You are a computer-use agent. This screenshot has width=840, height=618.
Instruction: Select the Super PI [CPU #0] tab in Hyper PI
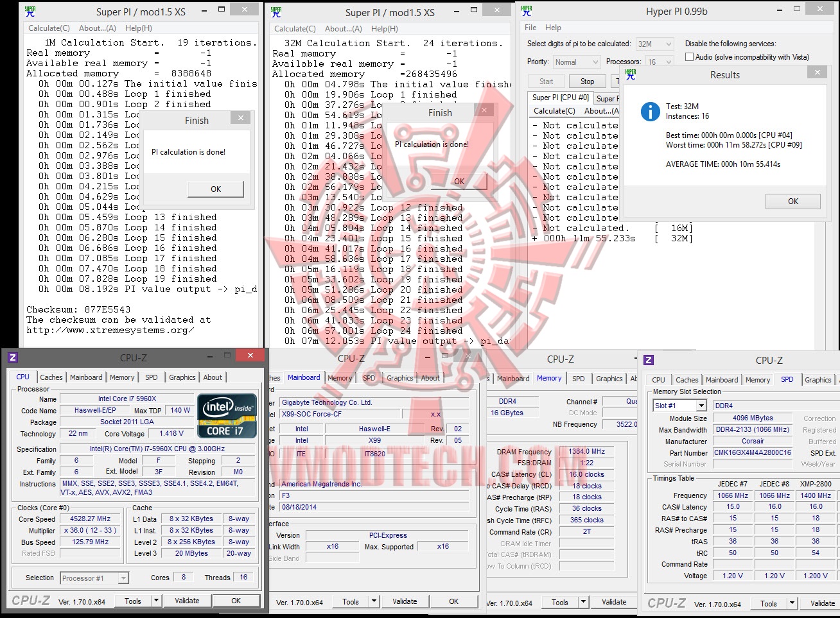tap(560, 98)
